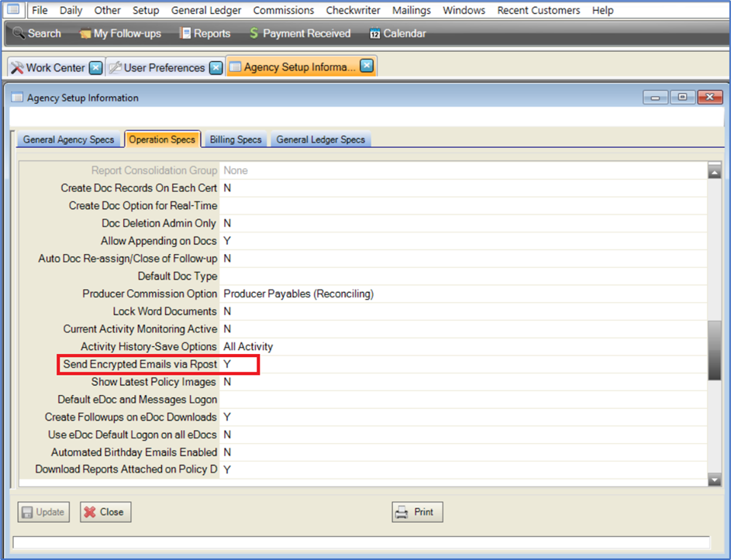Switch to the General Agency Specs tab

(x=68, y=139)
